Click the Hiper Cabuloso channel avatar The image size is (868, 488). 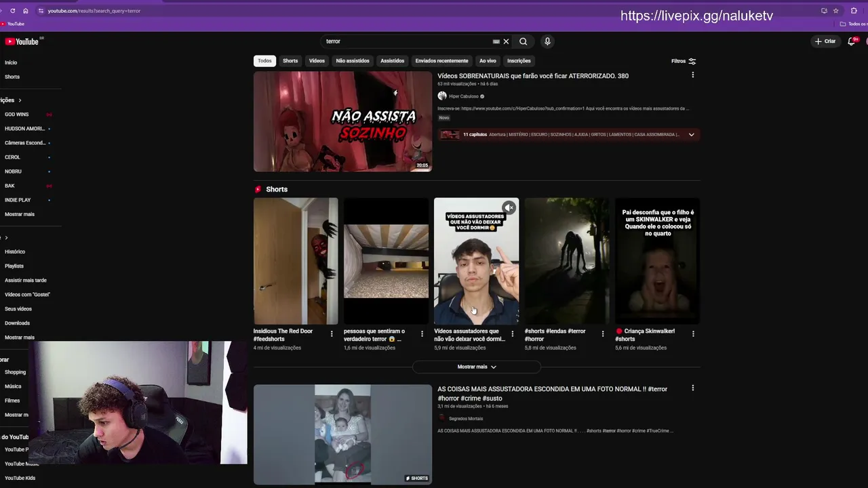[x=442, y=96]
